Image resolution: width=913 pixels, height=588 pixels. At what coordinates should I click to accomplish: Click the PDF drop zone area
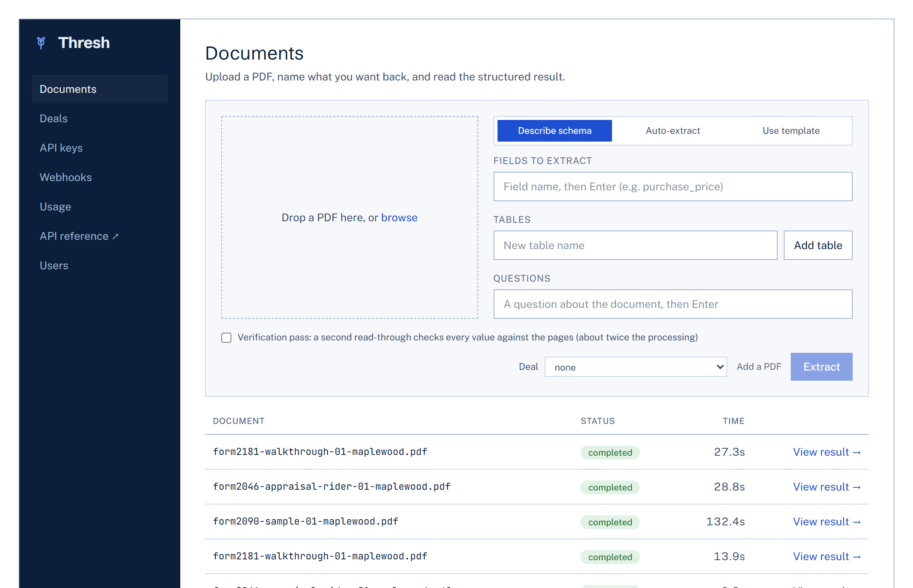[349, 217]
